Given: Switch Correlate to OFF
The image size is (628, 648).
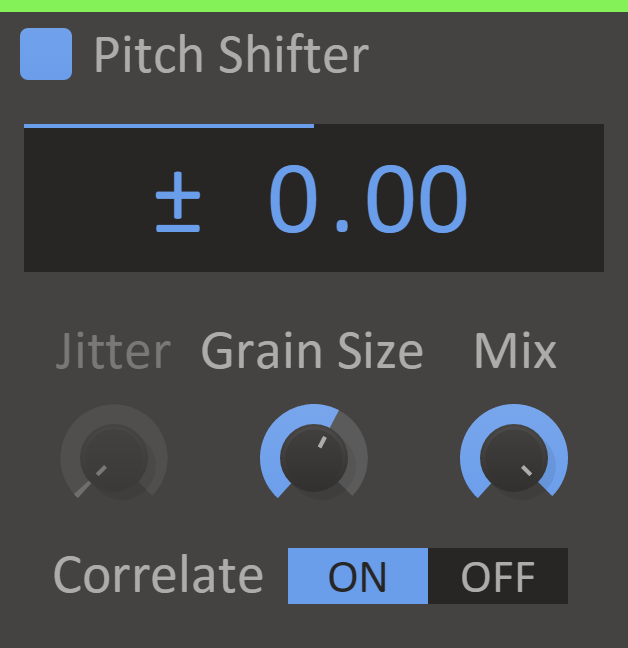Looking at the screenshot, I should tap(497, 576).
